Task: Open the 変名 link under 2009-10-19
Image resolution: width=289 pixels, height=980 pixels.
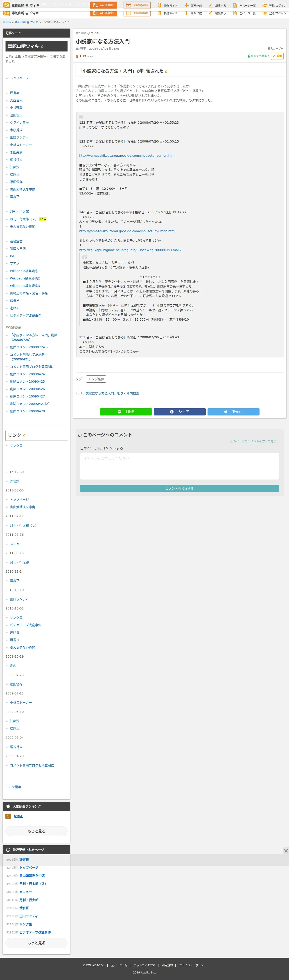Action: pyautogui.click(x=13, y=666)
